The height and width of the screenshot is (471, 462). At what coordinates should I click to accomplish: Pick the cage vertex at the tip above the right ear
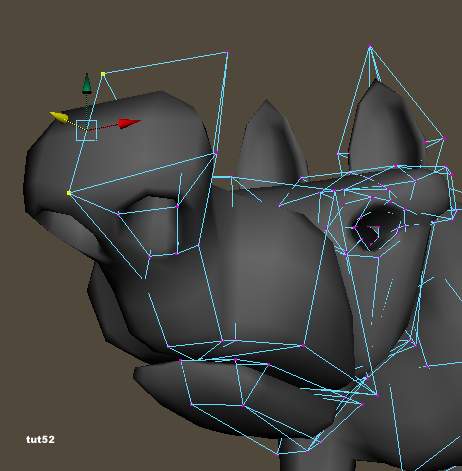[x=370, y=48]
